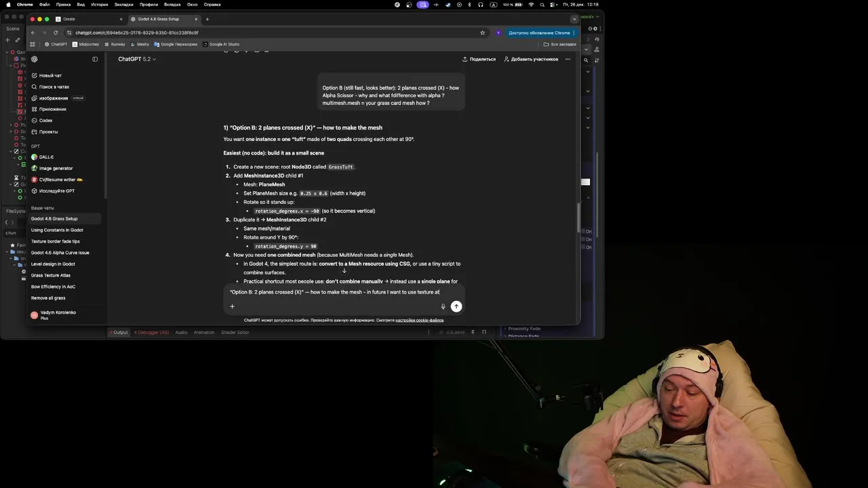Image resolution: width=868 pixels, height=488 pixels.
Task: Open Bluetooth icon in menu bar
Action: point(469,4)
